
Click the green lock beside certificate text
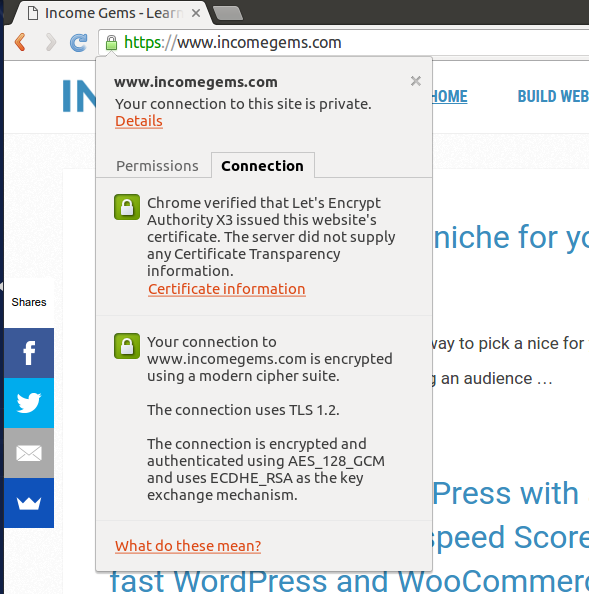(127, 207)
